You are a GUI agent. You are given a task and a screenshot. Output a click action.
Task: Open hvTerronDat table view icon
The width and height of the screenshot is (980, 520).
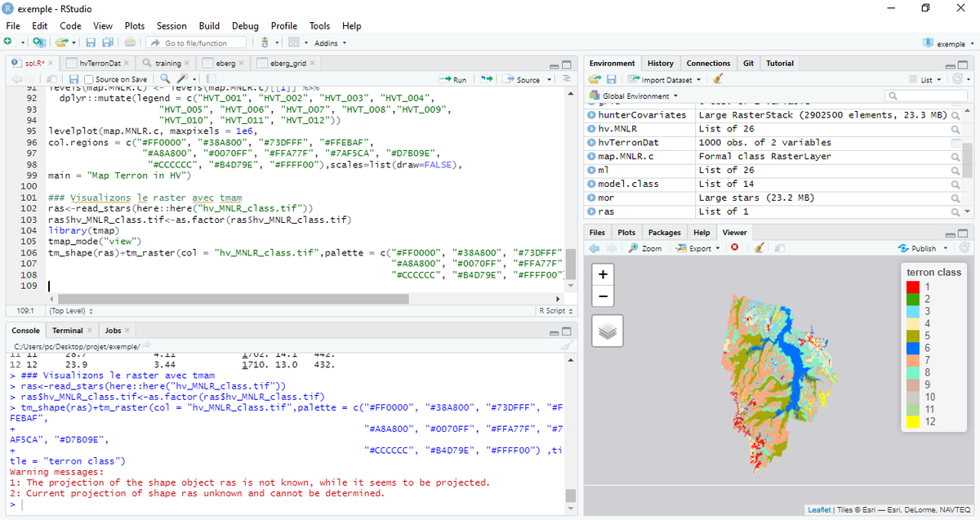(x=955, y=143)
